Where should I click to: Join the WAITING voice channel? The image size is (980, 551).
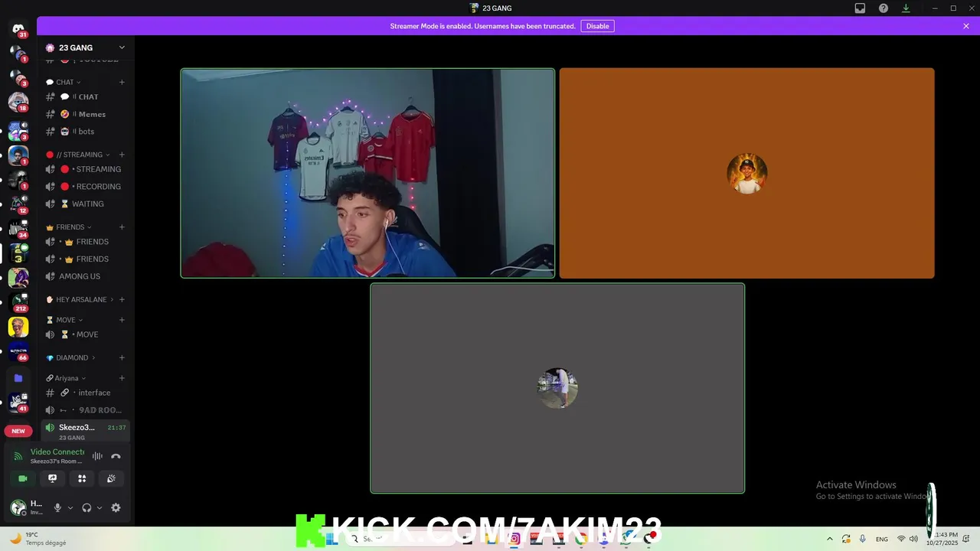[85, 204]
